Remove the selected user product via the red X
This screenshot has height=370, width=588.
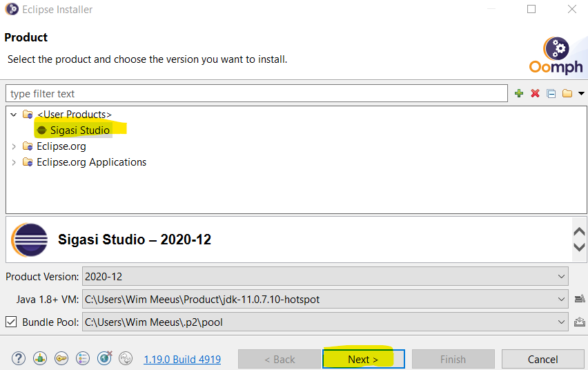tap(535, 93)
